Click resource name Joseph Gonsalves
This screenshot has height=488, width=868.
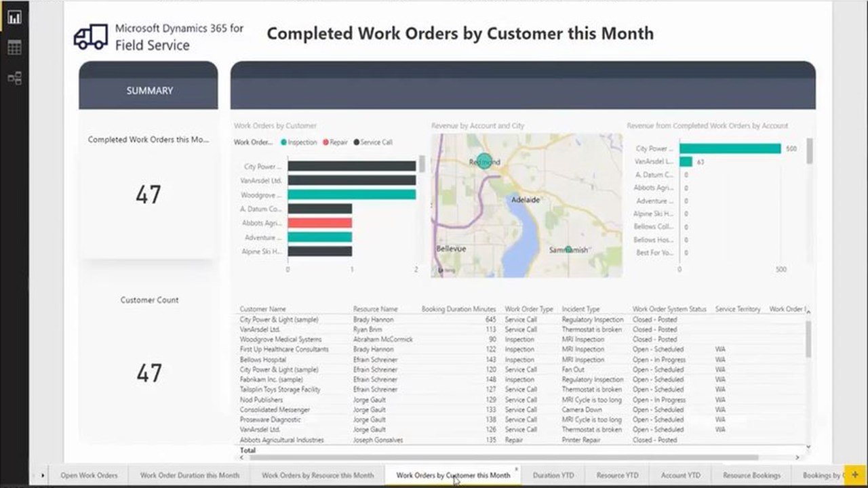[380, 440]
